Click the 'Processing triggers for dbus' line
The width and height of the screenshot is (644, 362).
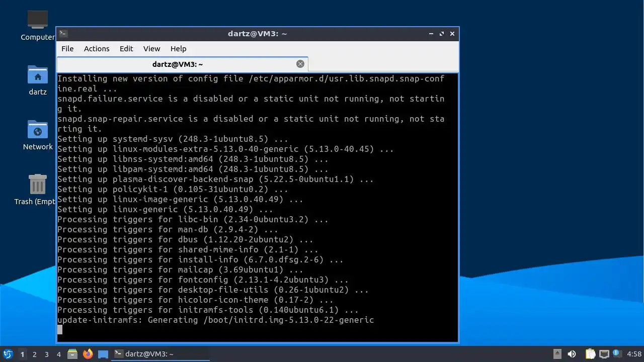[x=185, y=239]
